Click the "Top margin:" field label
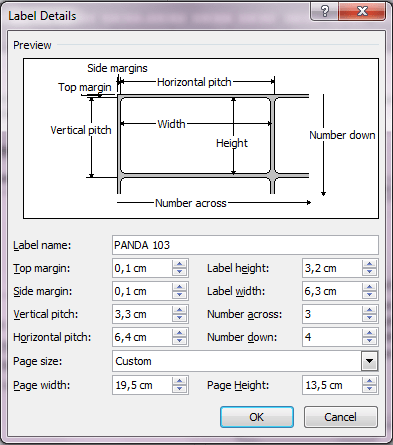Image resolution: width=393 pixels, height=445 pixels. [x=42, y=268]
